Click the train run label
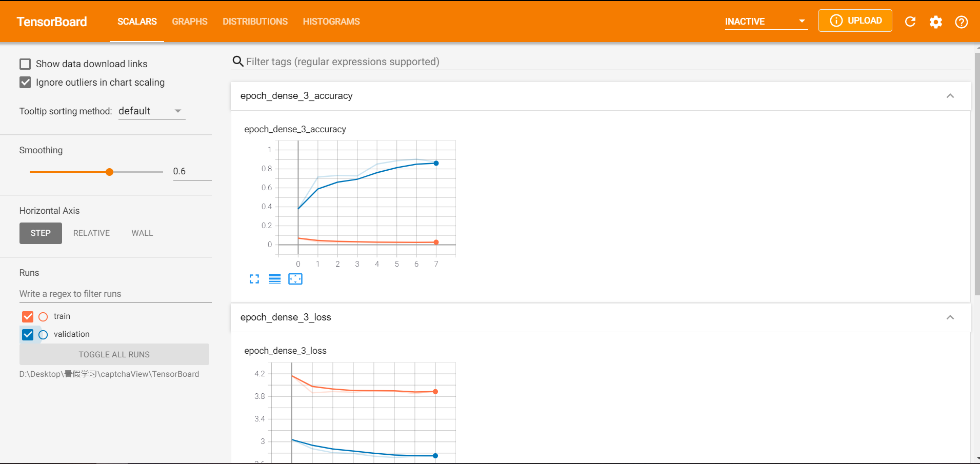980x464 pixels. point(62,316)
